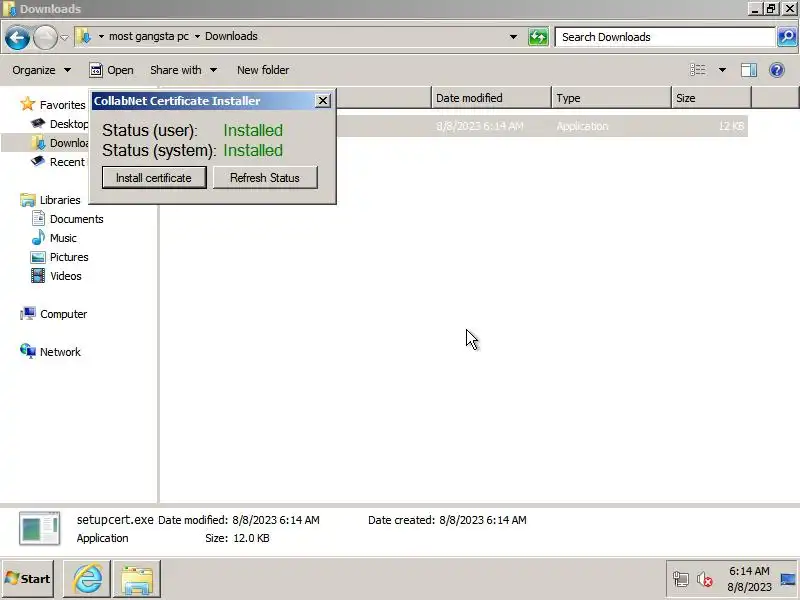The height and width of the screenshot is (600, 800).
Task: Select 'most gangsta pc' in address path
Action: [x=148, y=36]
